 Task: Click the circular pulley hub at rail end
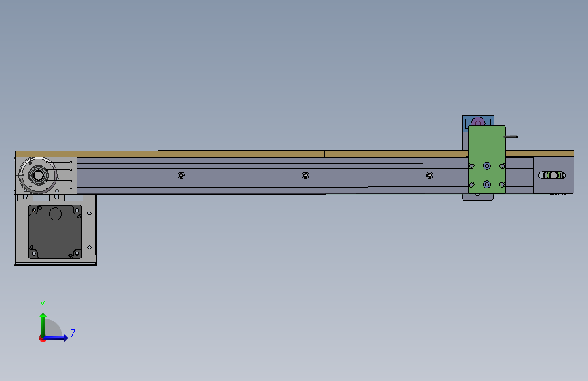coord(38,175)
